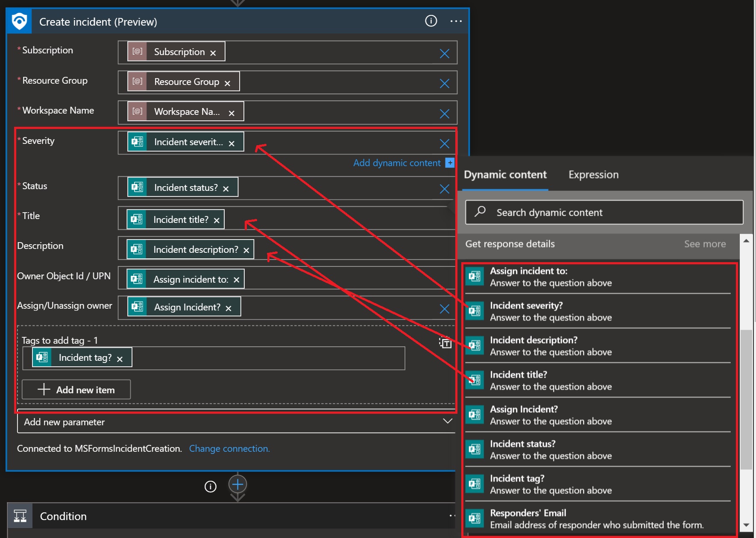Click scroll down arrow of dynamic content list

[x=746, y=525]
